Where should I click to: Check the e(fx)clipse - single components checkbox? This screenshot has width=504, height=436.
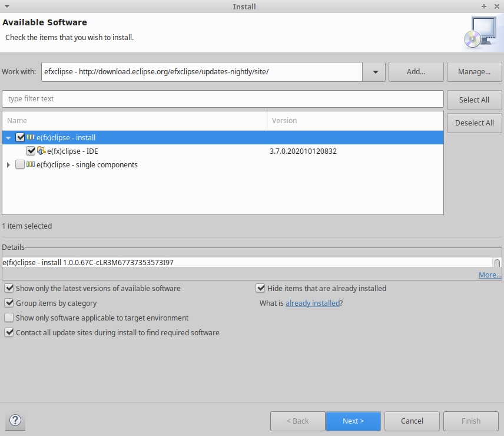pyautogui.click(x=21, y=165)
